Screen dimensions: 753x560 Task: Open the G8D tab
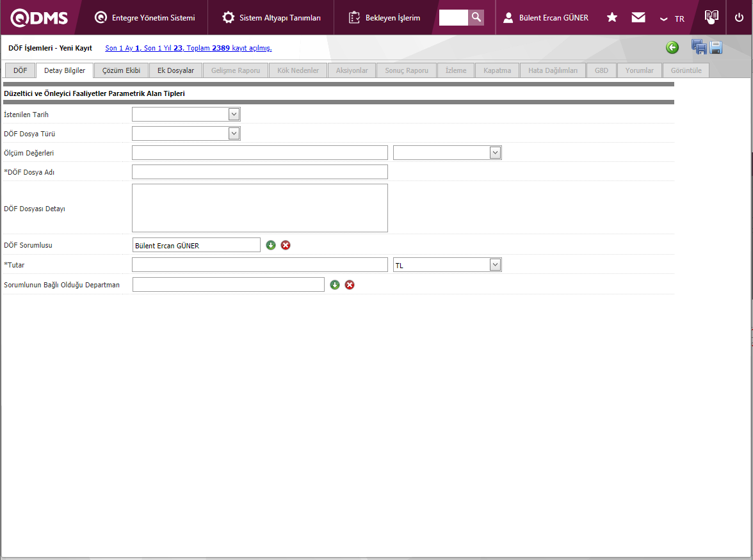[601, 70]
